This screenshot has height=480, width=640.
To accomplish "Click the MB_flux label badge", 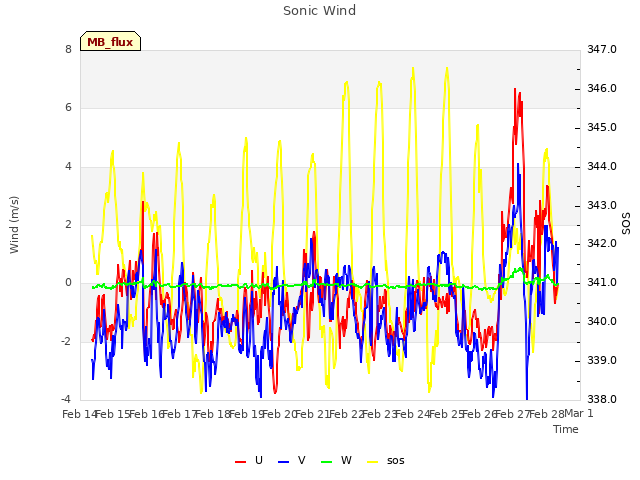I will click(x=110, y=41).
